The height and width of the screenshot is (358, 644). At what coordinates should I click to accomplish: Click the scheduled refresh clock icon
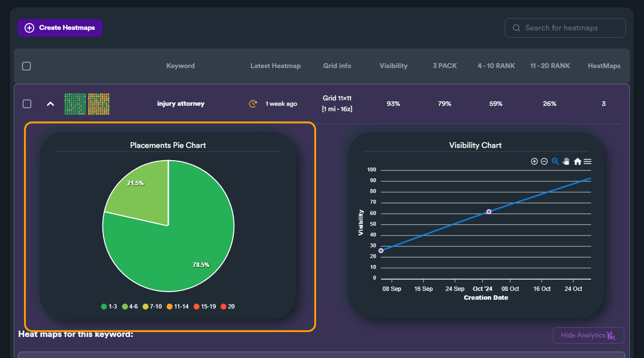click(253, 104)
